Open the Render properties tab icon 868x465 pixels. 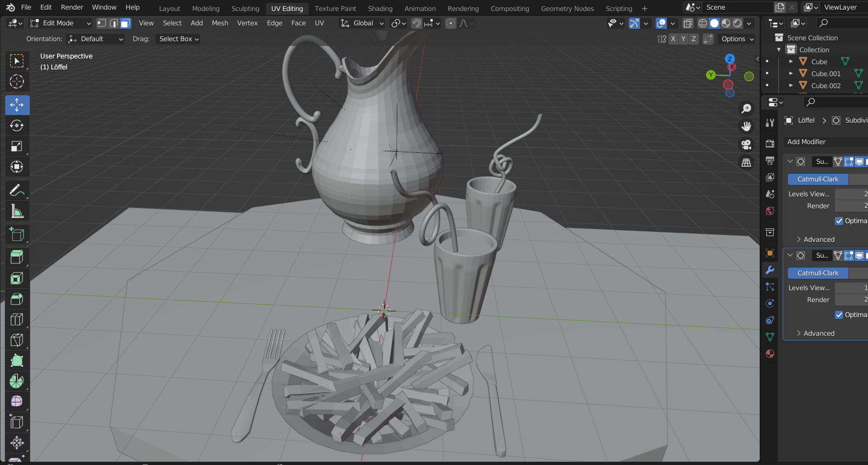coord(770,144)
